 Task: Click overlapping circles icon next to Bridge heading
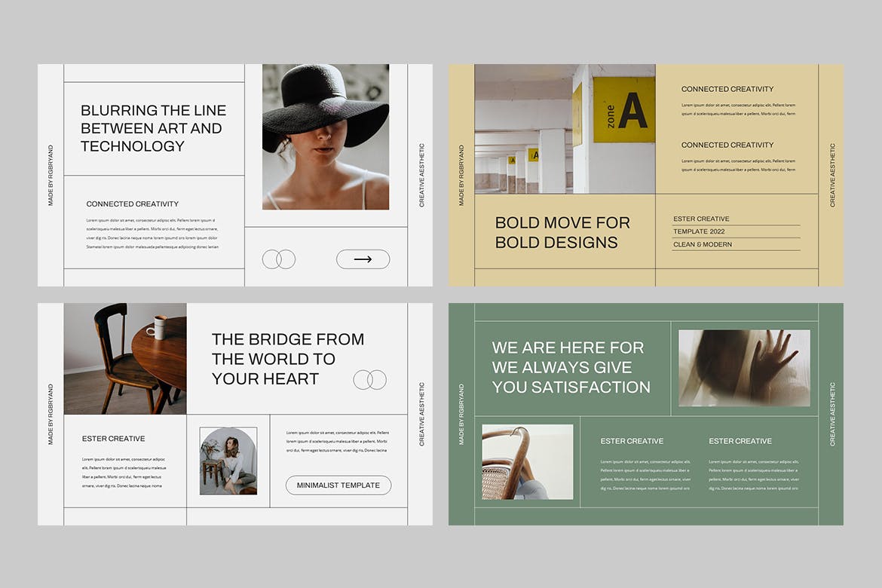(x=370, y=379)
